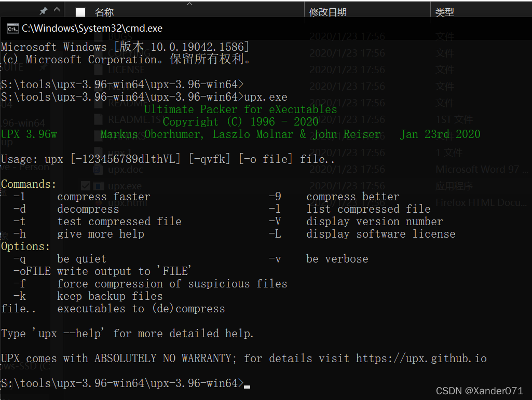Click the 'Copyright (C) 1996 - 2020' line
Screen dimensions: 532x400
tap(240, 122)
